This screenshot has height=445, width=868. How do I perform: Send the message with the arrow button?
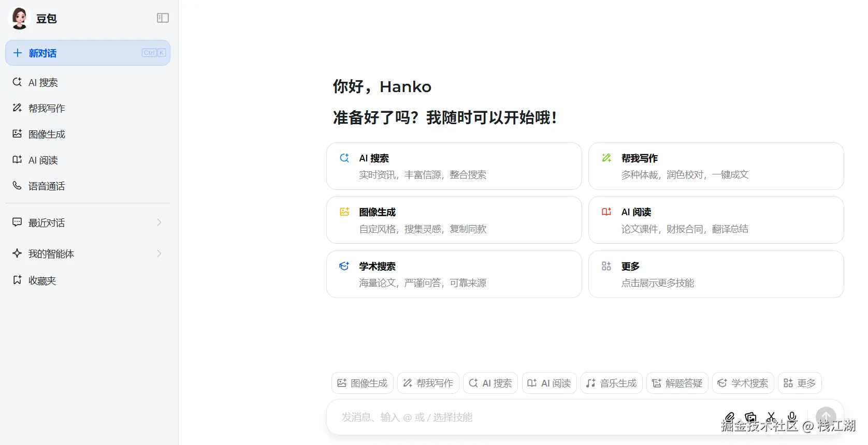(x=826, y=417)
